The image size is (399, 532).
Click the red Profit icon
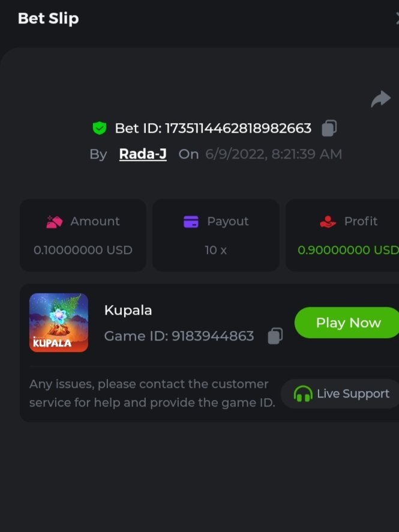(x=328, y=222)
